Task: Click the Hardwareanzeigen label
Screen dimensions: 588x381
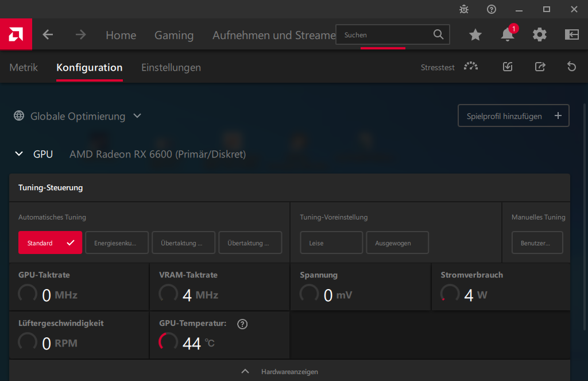Action: click(x=289, y=372)
